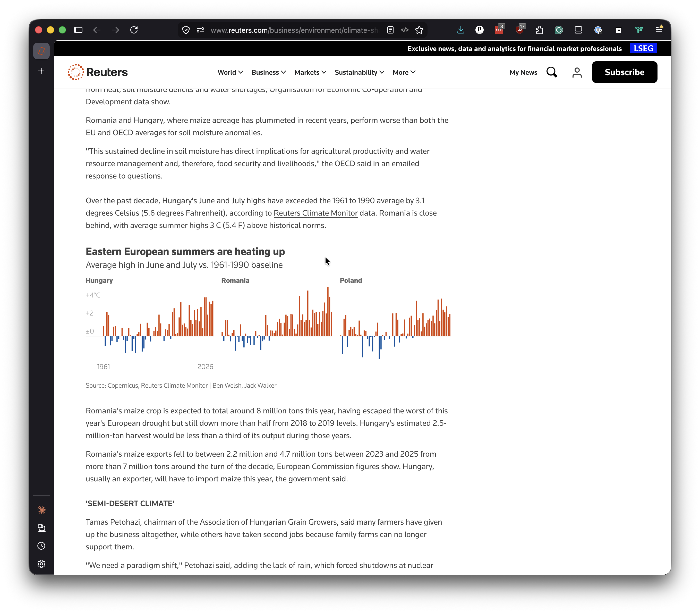
Task: Enable reader view icon
Action: 390,30
